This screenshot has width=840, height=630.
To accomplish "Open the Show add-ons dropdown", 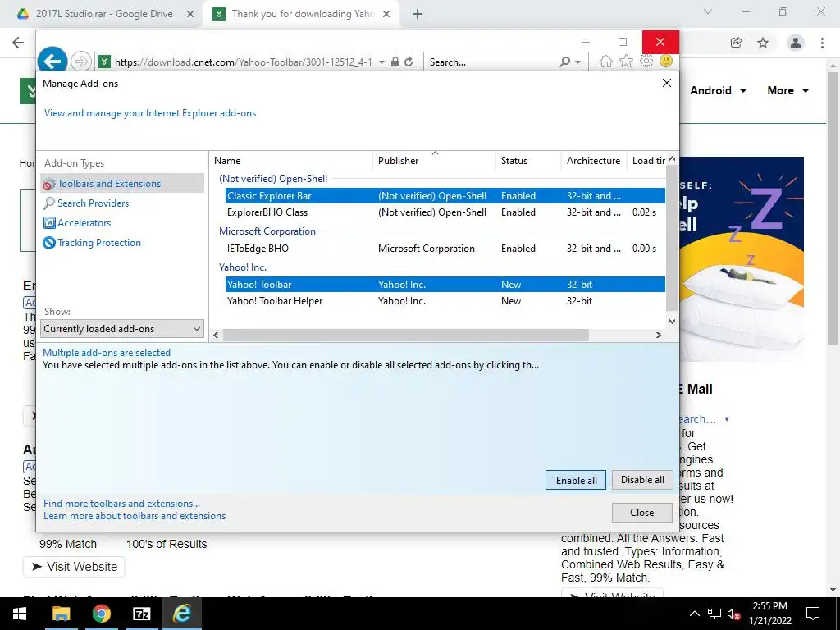I will pos(122,328).
